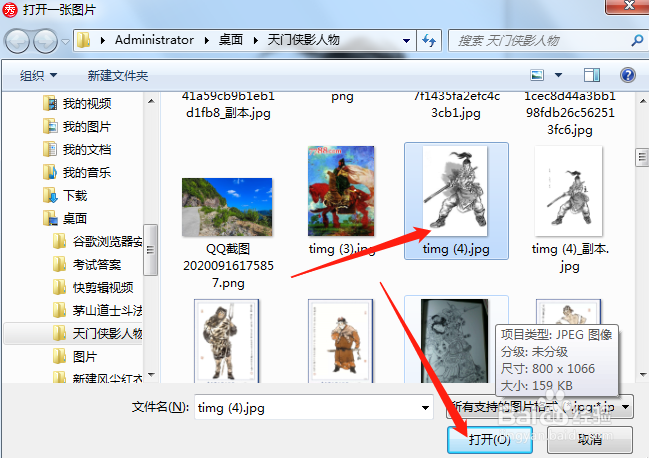
Task: Click 取消 button
Action: click(x=590, y=440)
